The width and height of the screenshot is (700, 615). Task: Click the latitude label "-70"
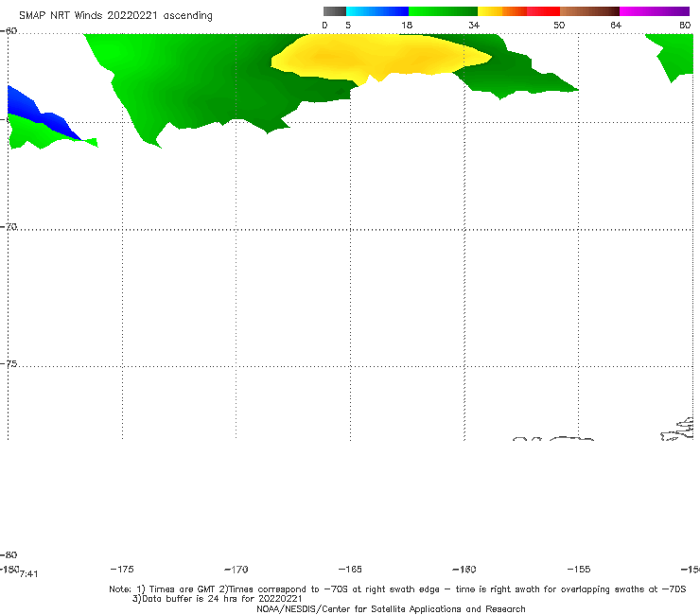point(9,227)
